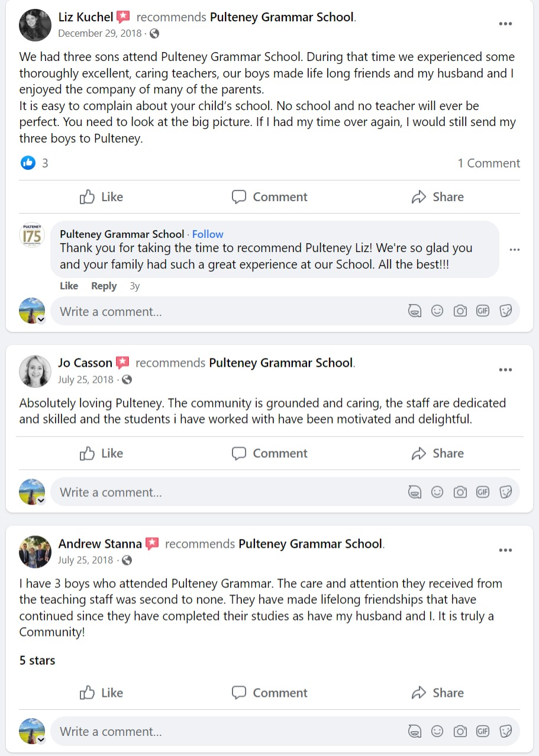Write a comment on Jo Casson's review
This screenshot has height=756, width=539.
225,492
